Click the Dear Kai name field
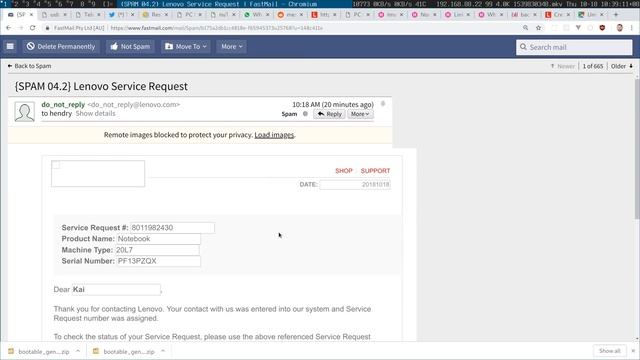This screenshot has height=360, width=640. pos(116,289)
